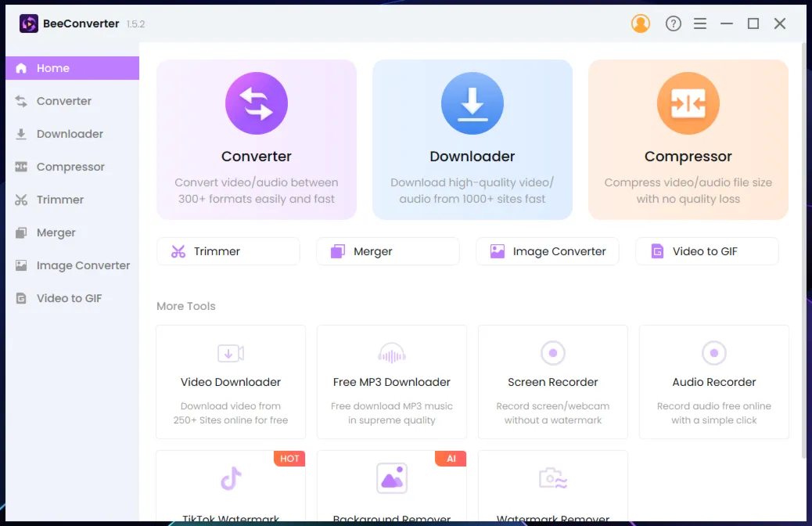Click the purple Converter circular icon
This screenshot has height=526, width=812.
point(257,103)
